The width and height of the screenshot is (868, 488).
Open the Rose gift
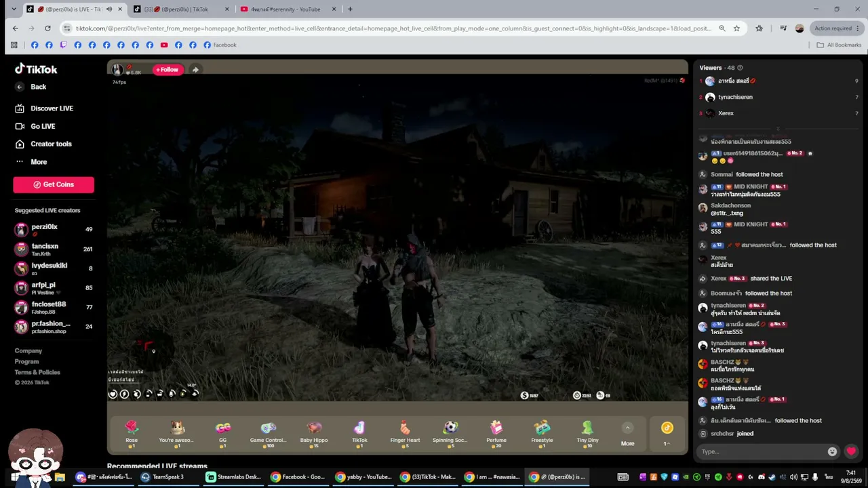pyautogui.click(x=132, y=433)
